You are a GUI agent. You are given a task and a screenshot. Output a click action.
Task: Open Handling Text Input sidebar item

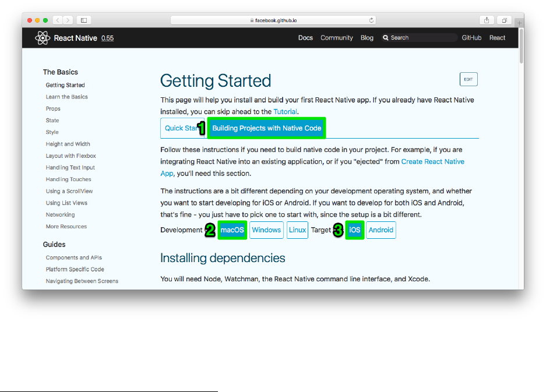pos(70,167)
